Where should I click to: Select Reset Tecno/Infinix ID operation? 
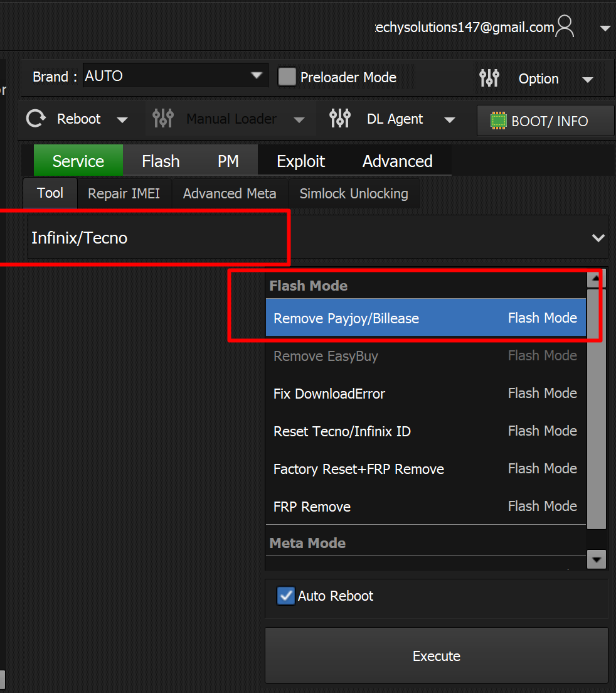click(x=426, y=431)
